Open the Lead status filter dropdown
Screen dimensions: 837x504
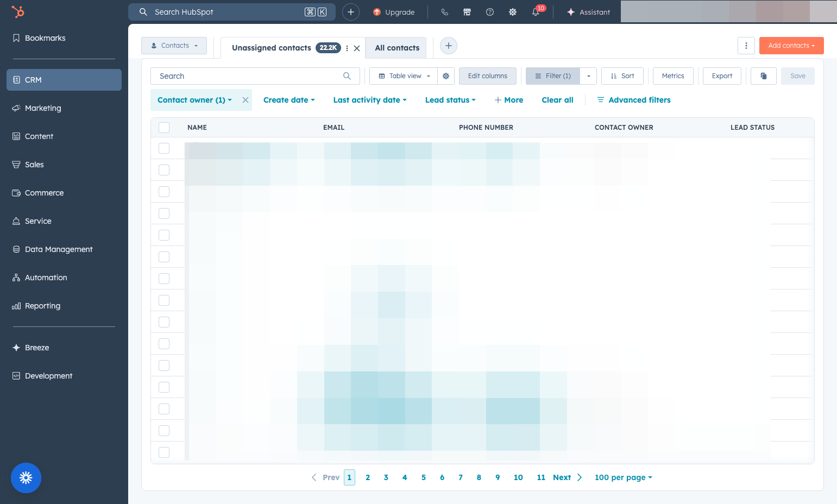tap(450, 100)
